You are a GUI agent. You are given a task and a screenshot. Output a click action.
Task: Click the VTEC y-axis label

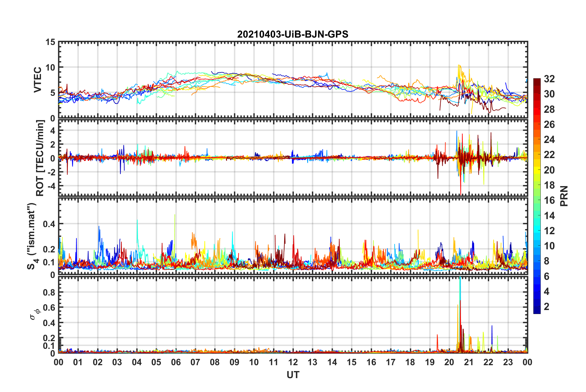coord(38,80)
